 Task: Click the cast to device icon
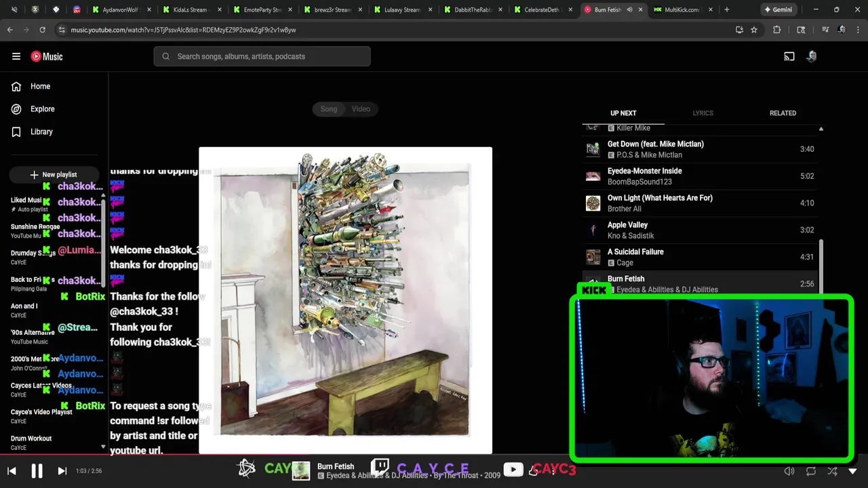coord(789,56)
